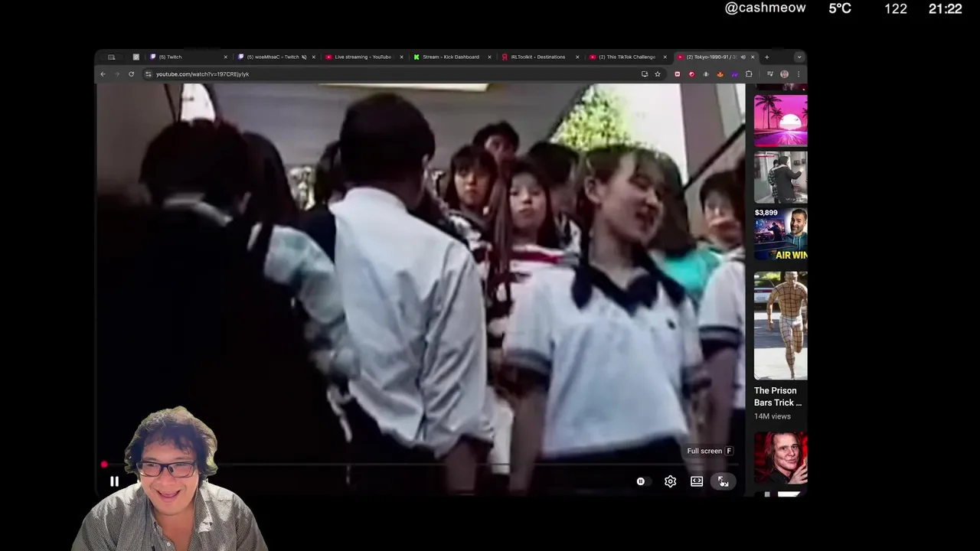Click the 122 counter overlay
Image resolution: width=980 pixels, height=551 pixels.
coord(896,8)
